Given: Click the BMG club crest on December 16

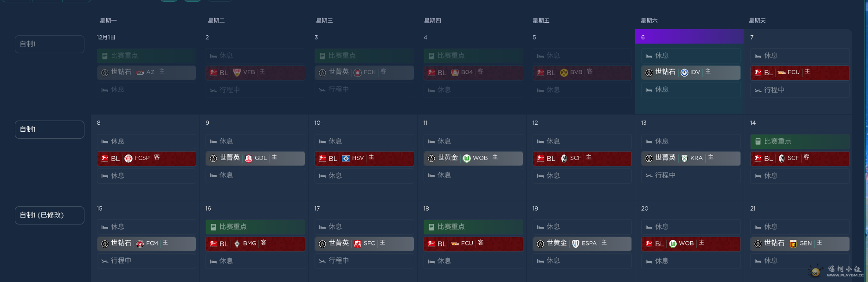Looking at the screenshot, I should pyautogui.click(x=237, y=244).
